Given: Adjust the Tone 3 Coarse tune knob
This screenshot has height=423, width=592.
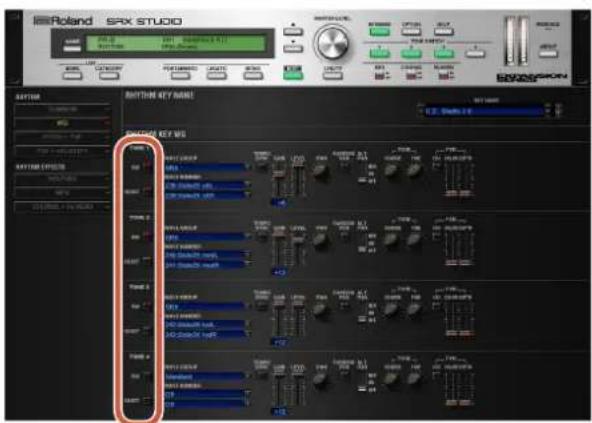Looking at the screenshot, I should 392,310.
